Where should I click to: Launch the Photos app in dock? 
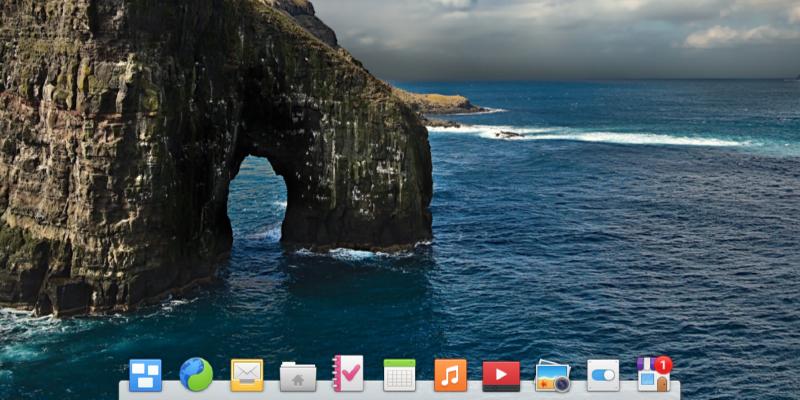(552, 376)
